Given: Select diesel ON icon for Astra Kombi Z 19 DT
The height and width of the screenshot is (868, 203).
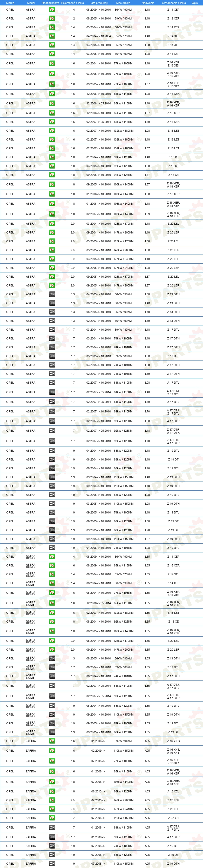Looking at the screenshot, I should pyautogui.click(x=52, y=732).
